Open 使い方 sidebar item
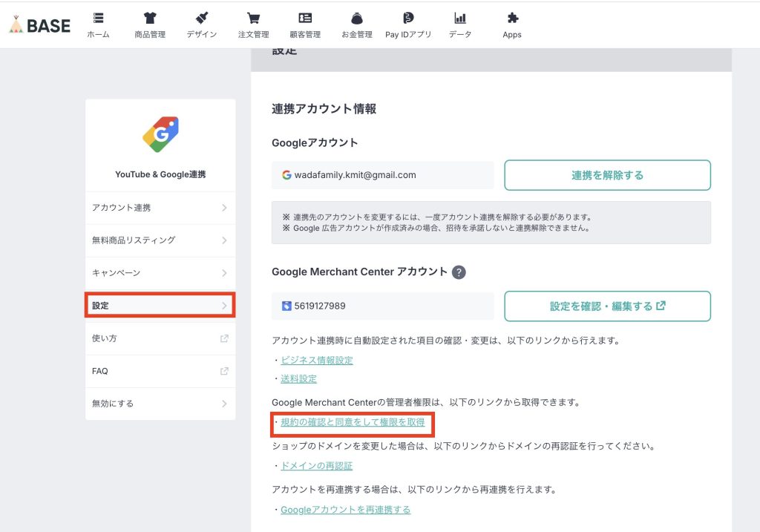This screenshot has height=532, width=760. click(x=160, y=338)
